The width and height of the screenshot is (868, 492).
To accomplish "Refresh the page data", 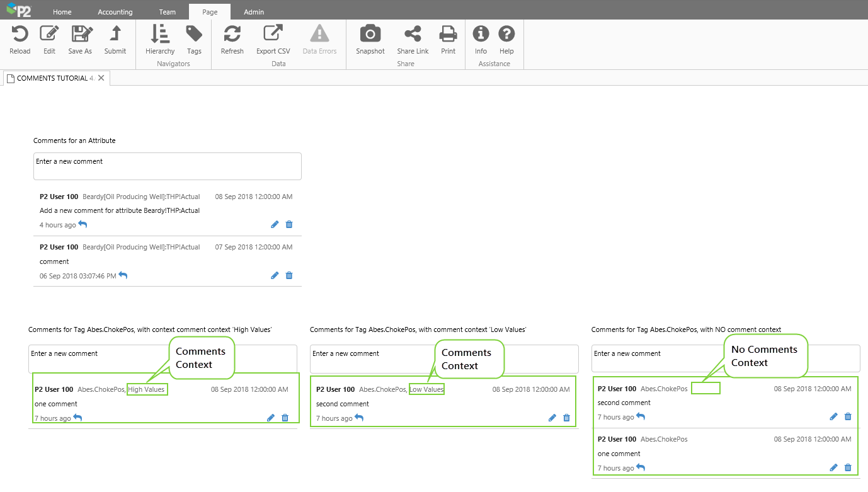I will click(232, 35).
